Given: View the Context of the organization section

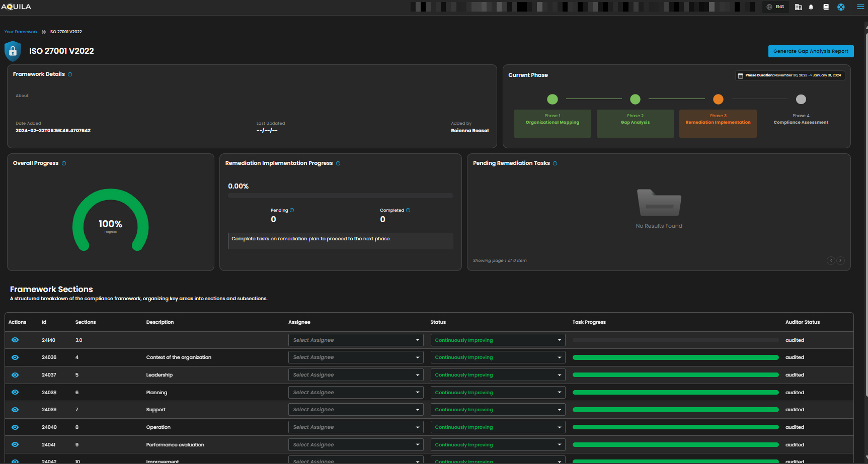Looking at the screenshot, I should [15, 357].
